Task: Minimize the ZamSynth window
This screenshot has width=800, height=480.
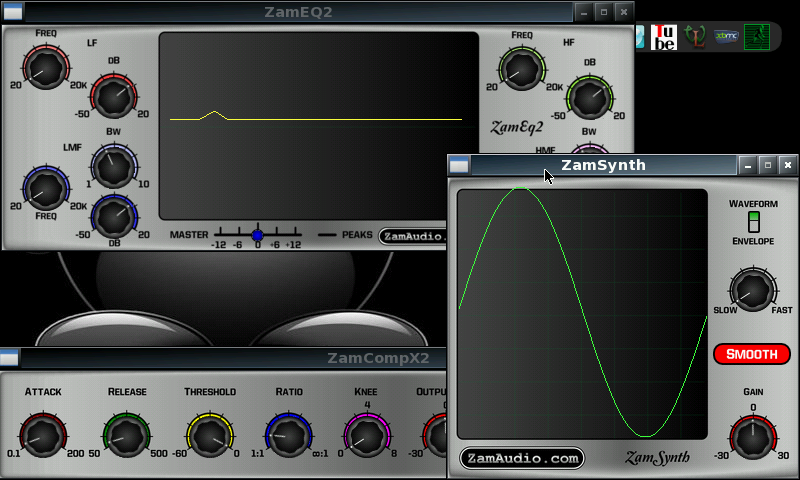Action: pos(748,165)
